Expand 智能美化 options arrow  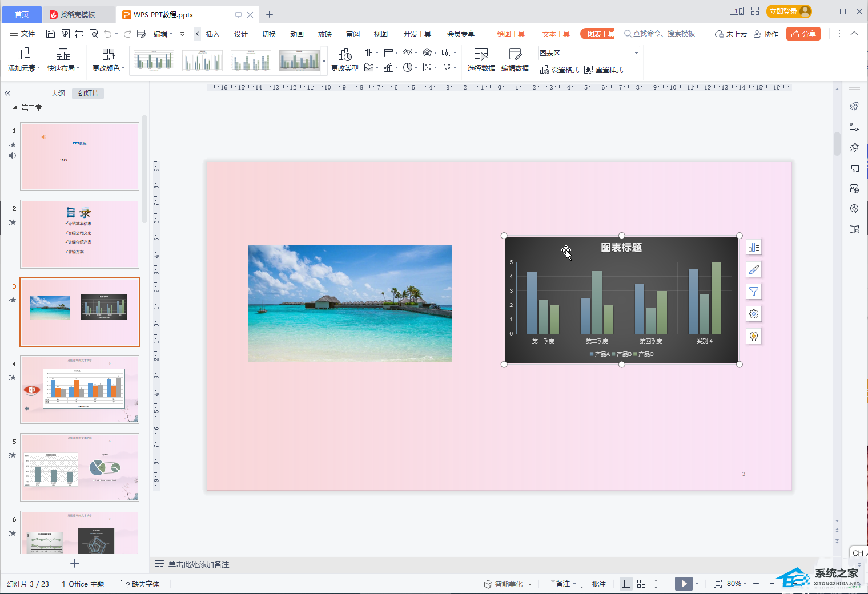click(x=530, y=584)
